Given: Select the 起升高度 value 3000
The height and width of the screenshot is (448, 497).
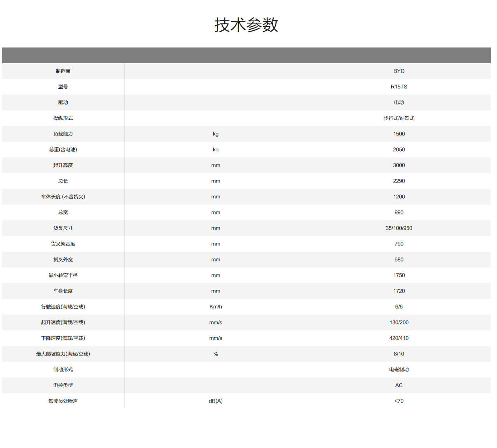Looking at the screenshot, I should click(399, 165).
